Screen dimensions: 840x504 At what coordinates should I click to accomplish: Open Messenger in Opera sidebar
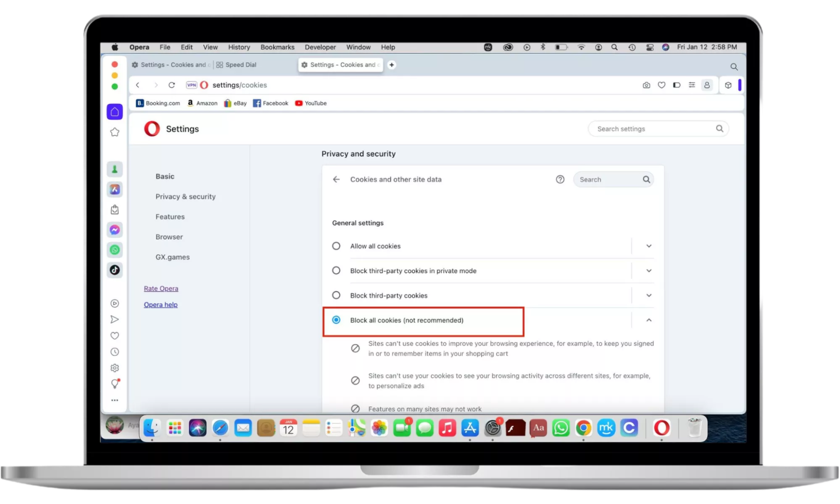point(115,230)
